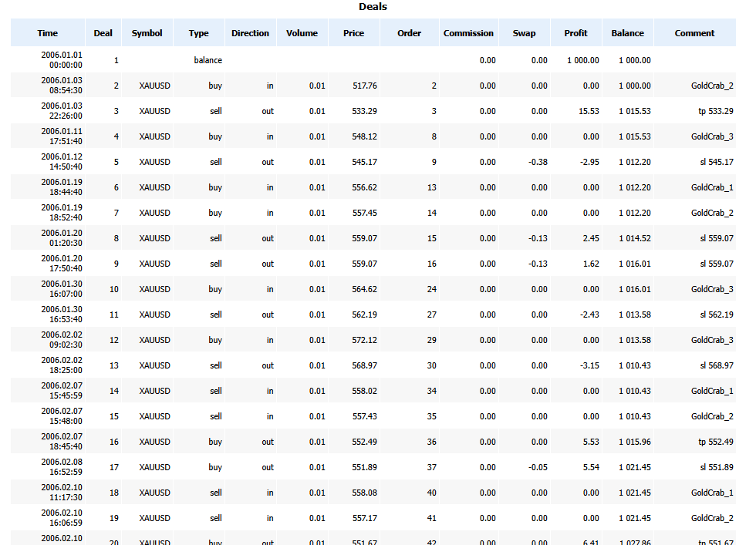Select the Symbol column header
Screen dimensions: 756x545
[147, 32]
